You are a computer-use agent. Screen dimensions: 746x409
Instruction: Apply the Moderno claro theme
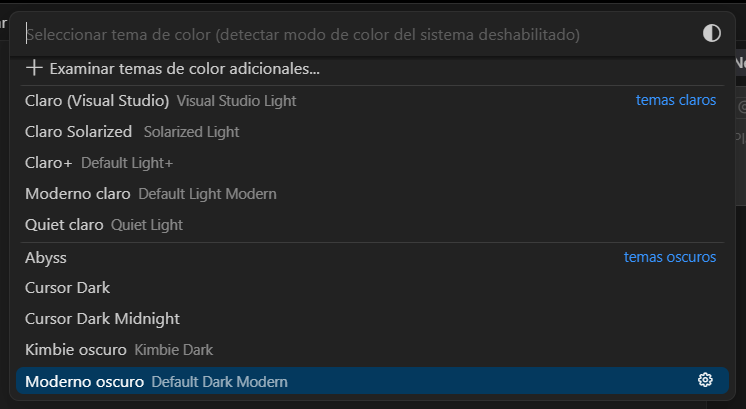(x=373, y=194)
